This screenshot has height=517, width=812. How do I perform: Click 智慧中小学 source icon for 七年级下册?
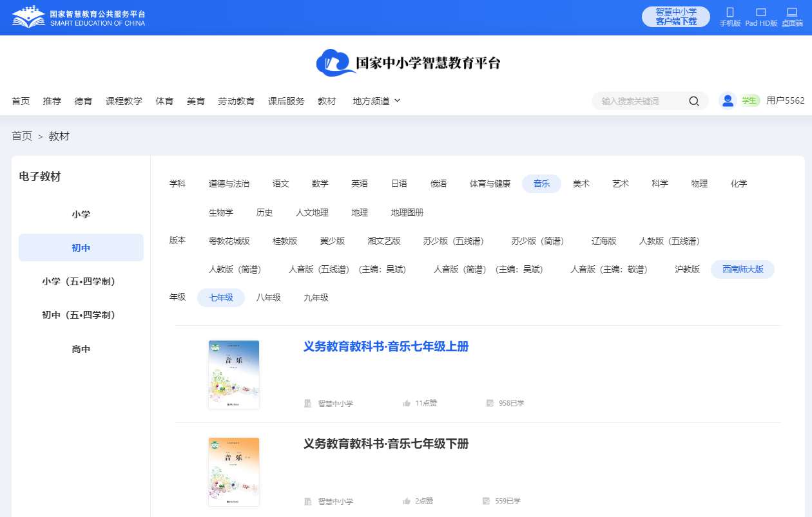tap(308, 501)
